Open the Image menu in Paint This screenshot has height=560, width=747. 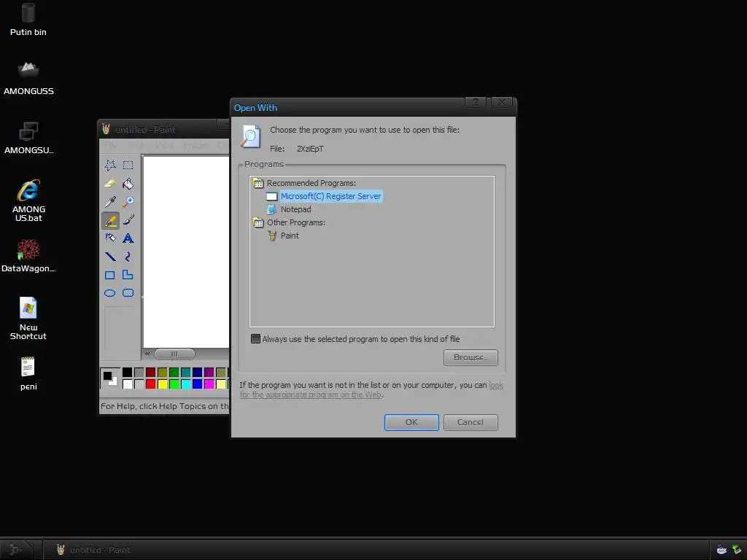196,145
